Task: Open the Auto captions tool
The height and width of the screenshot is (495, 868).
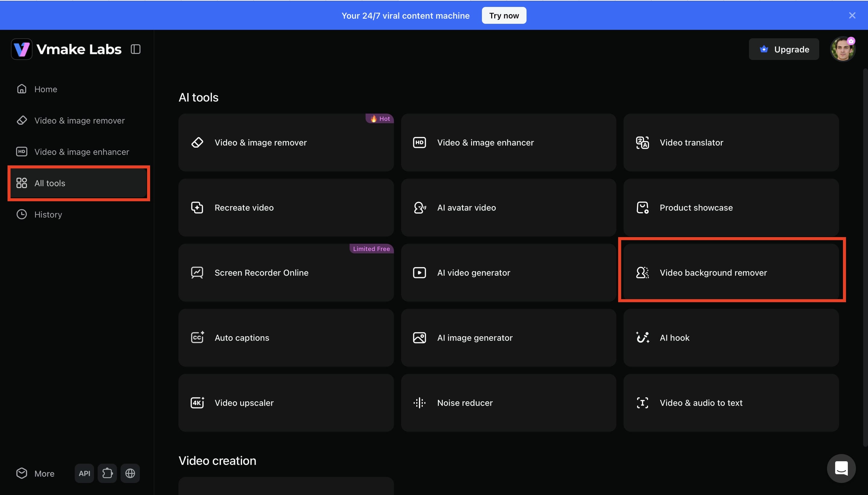Action: click(x=286, y=338)
